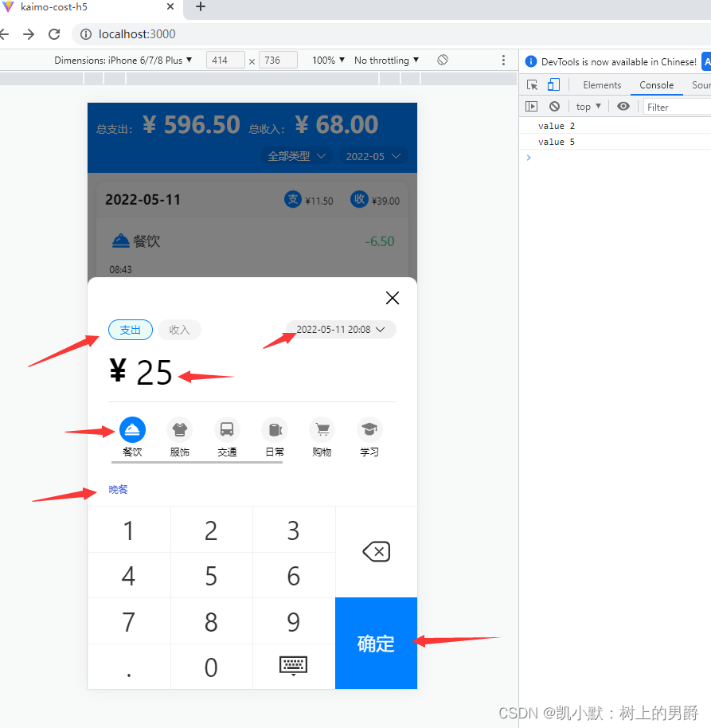
Task: Open the 100% zoom dropdown
Action: point(328,60)
